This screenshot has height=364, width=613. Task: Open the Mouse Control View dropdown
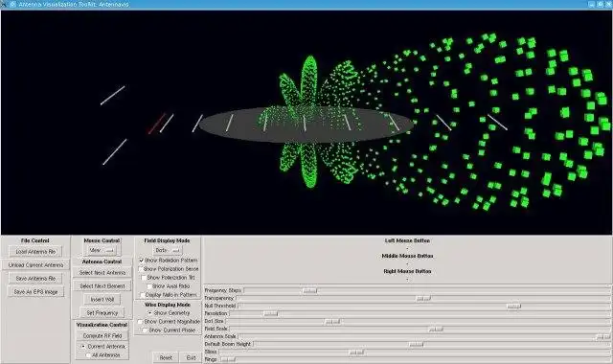(102, 250)
